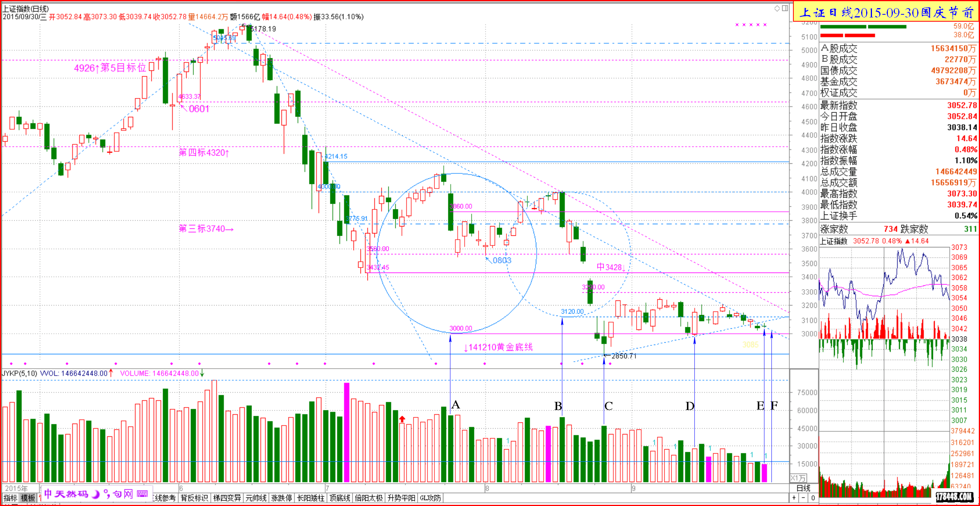Click the 网 button in input method bar
The image size is (980, 506).
(129, 494)
